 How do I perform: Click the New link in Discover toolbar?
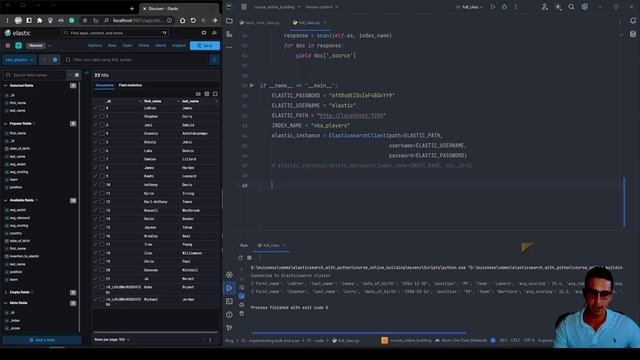pyautogui.click(x=112, y=46)
